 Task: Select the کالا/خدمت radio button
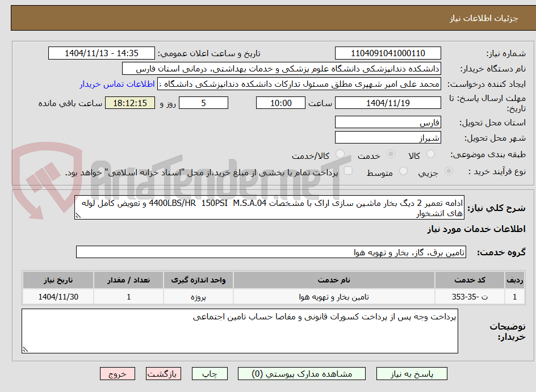pyautogui.click(x=340, y=154)
